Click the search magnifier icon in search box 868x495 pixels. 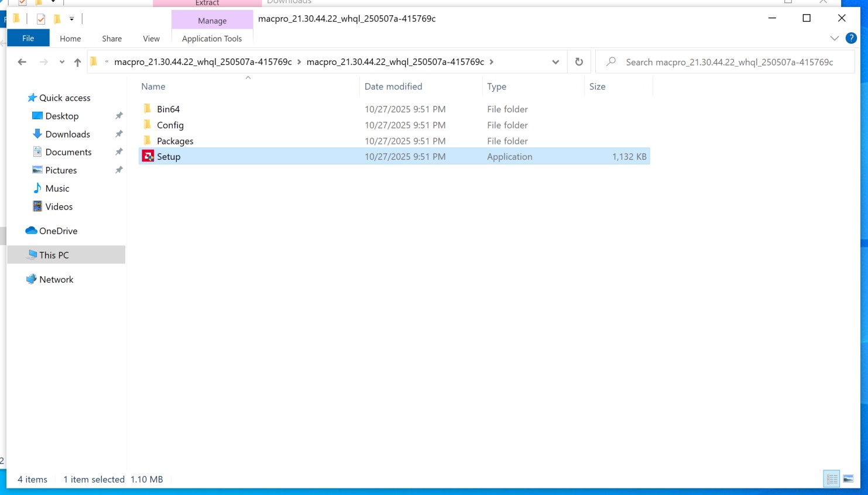611,61
